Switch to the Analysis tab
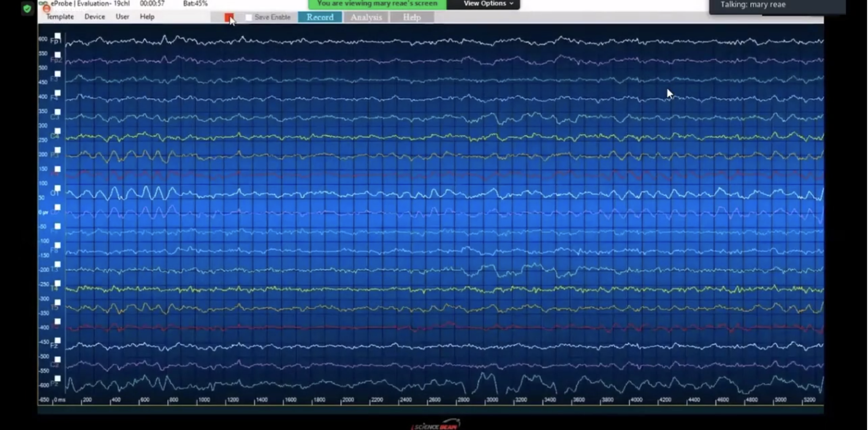This screenshot has height=430, width=868. pyautogui.click(x=366, y=17)
